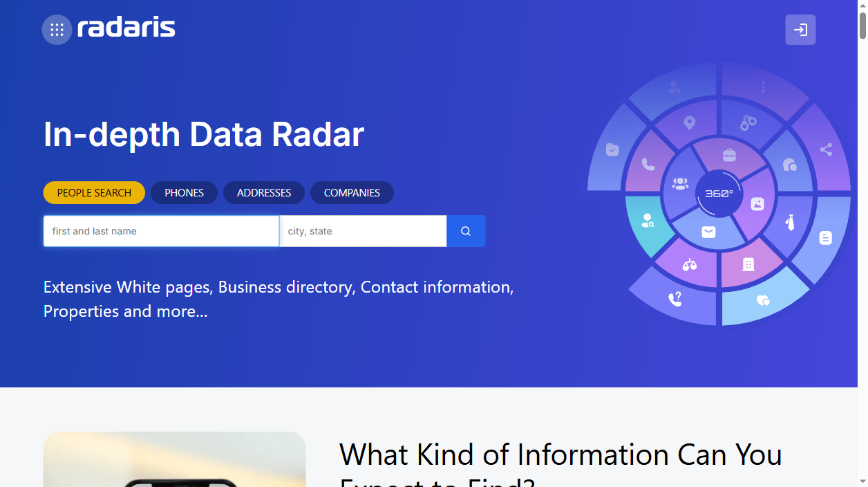Select the phone handset icon on radar
Image resolution: width=868 pixels, height=487 pixels.
coord(648,165)
